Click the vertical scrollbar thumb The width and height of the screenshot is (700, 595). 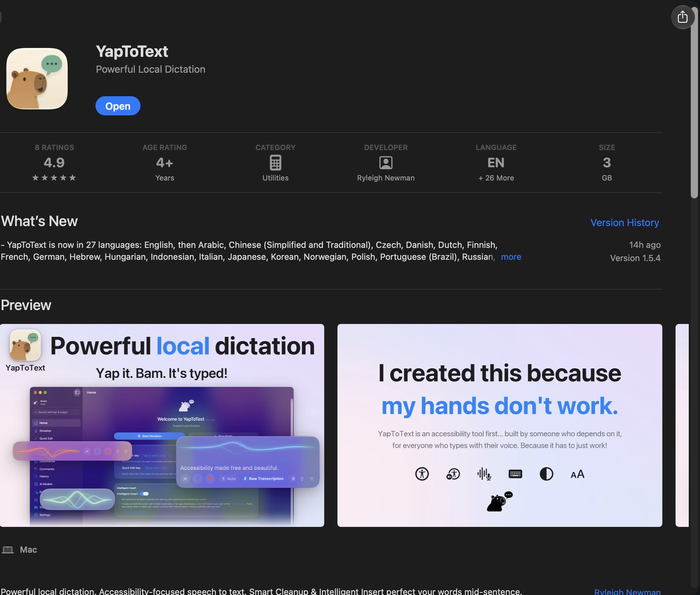pos(694,103)
